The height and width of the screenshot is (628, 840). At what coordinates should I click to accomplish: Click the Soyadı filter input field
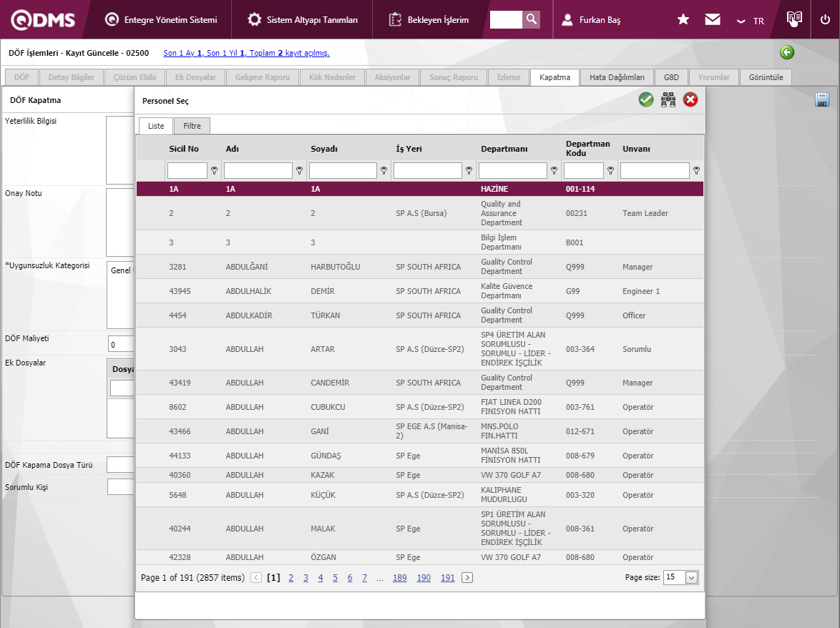pyautogui.click(x=343, y=171)
